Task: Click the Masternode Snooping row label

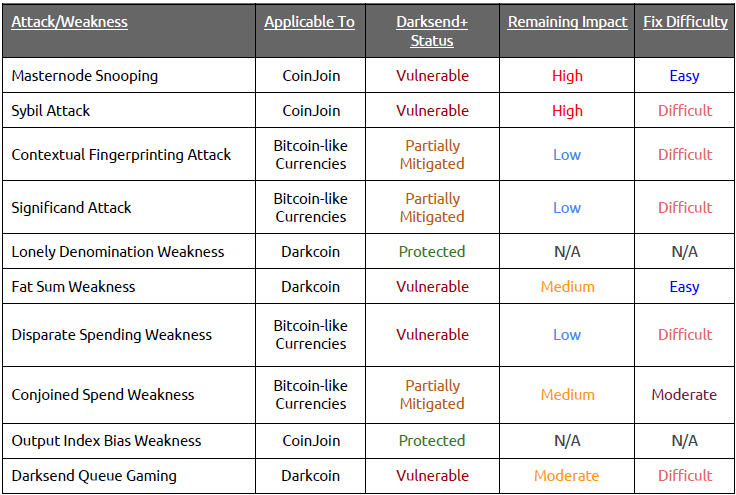Action: point(84,76)
